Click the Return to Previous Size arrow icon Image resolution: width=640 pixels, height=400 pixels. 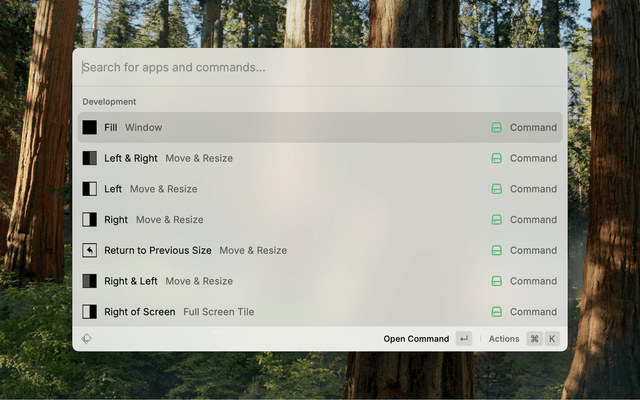pos(90,251)
